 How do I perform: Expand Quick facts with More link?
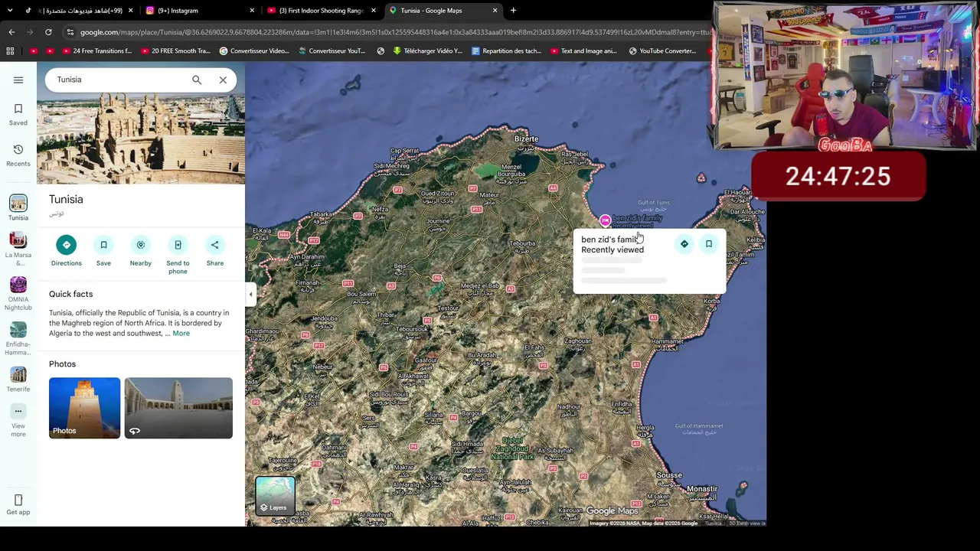pyautogui.click(x=181, y=334)
